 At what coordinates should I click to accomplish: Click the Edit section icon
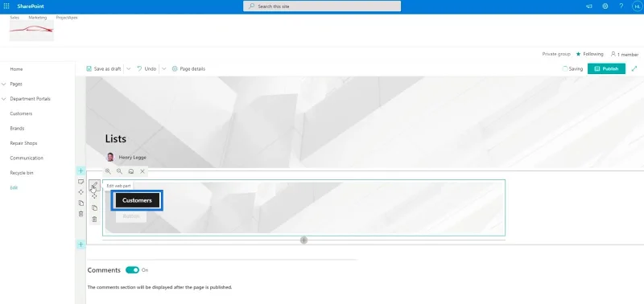(x=81, y=181)
